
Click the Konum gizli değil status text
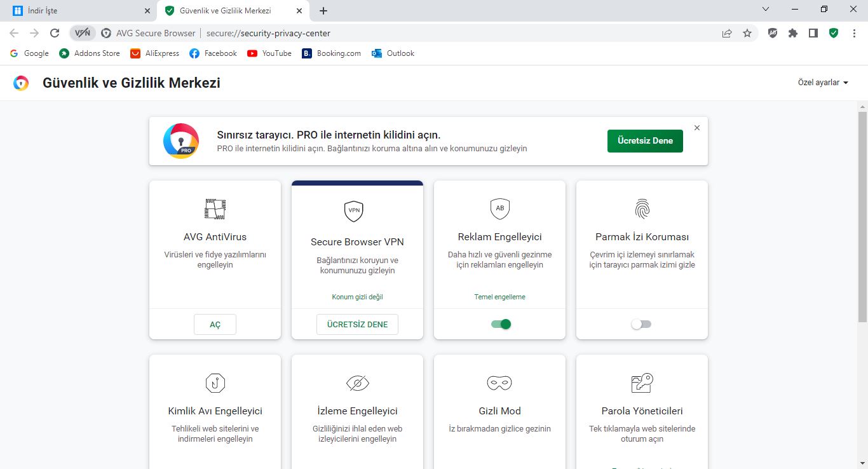(357, 297)
